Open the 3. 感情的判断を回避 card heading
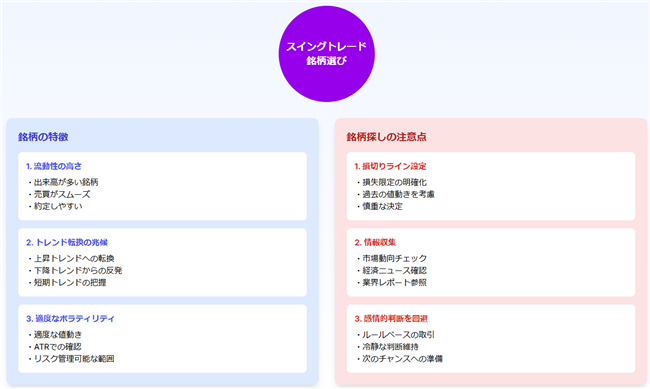The width and height of the screenshot is (650, 389). click(391, 318)
